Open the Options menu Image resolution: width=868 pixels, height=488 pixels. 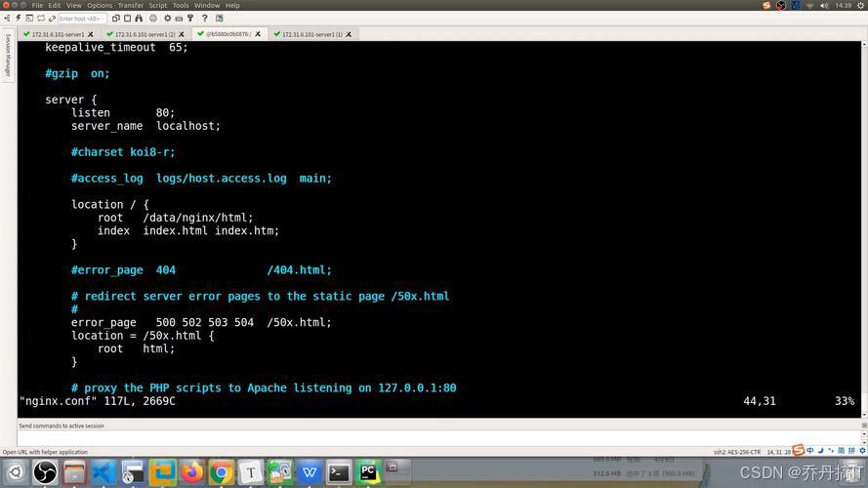point(100,5)
